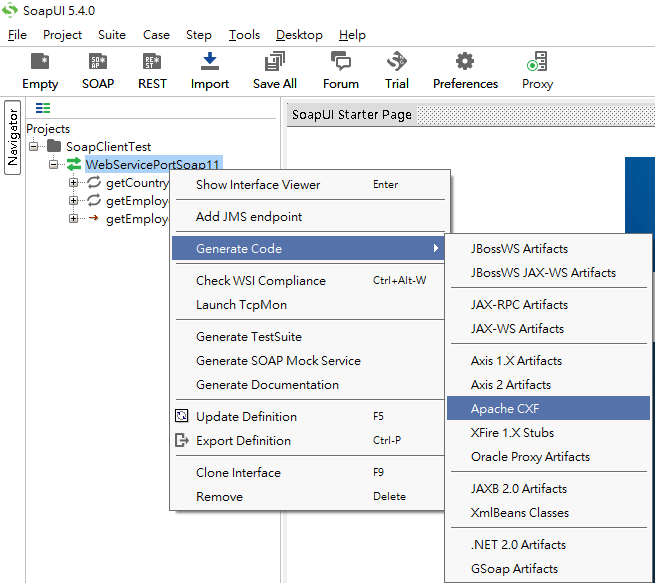Click the WebServicePortSoap11 interface arrows icon
Screen dimensions: 655x583
74,164
